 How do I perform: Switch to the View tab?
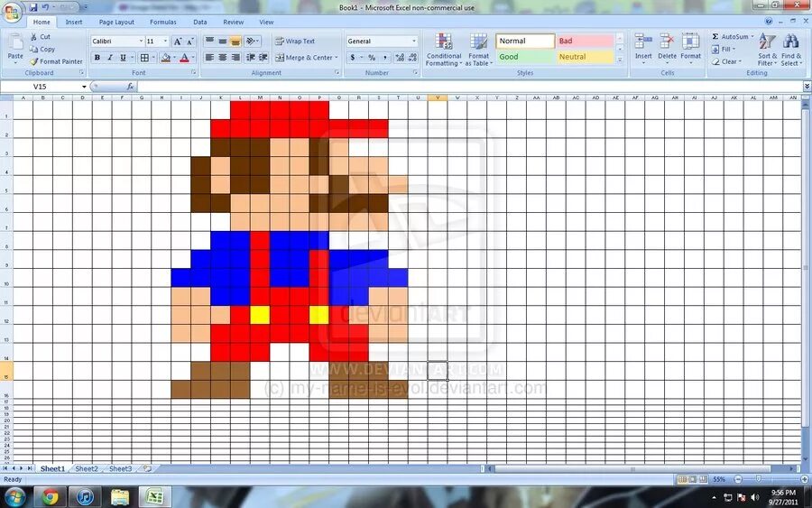tap(266, 23)
